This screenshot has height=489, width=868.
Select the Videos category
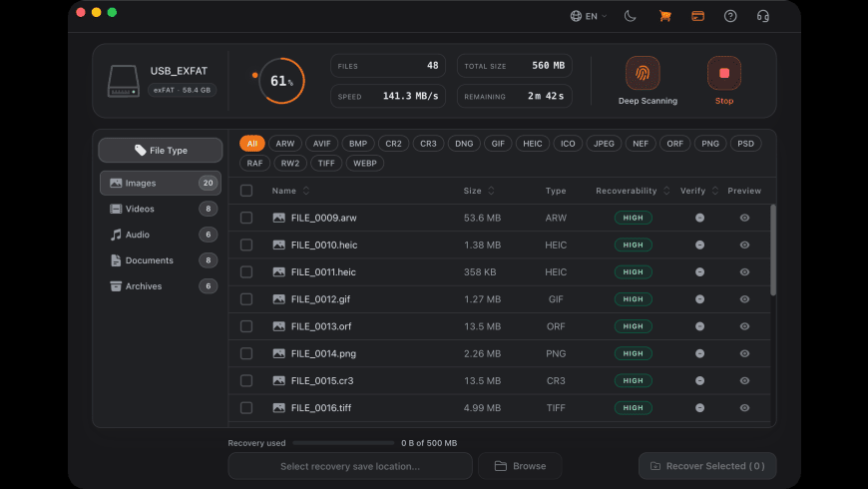coord(161,209)
